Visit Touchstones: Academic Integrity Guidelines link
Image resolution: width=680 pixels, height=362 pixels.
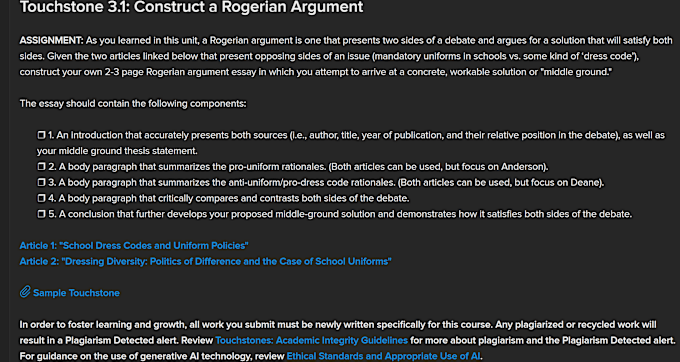point(311,340)
